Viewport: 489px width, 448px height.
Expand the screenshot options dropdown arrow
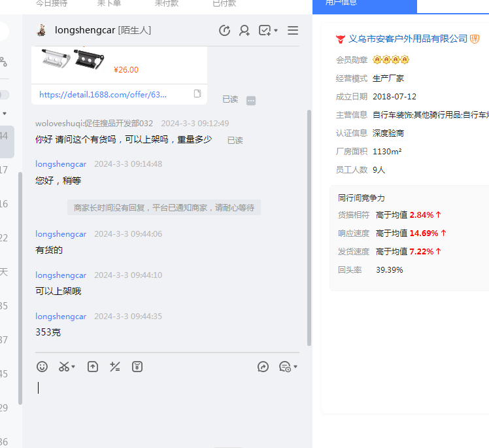[73, 367]
